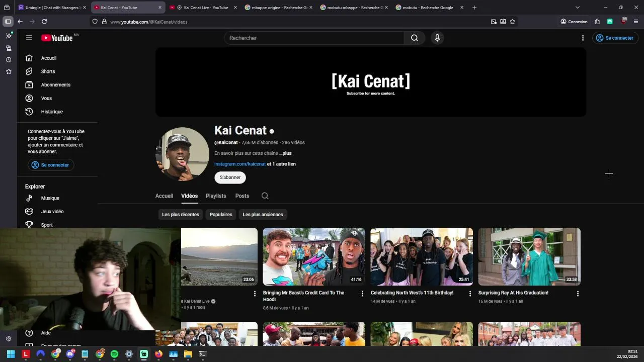644x362 pixels.
Task: Switch to the Umingle browser tab
Action: (52, 8)
